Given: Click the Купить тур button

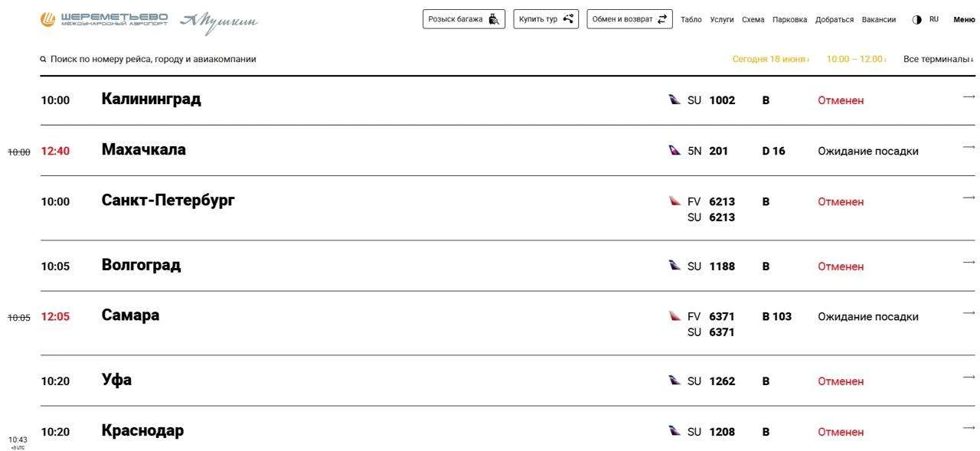Looking at the screenshot, I should pos(546,19).
